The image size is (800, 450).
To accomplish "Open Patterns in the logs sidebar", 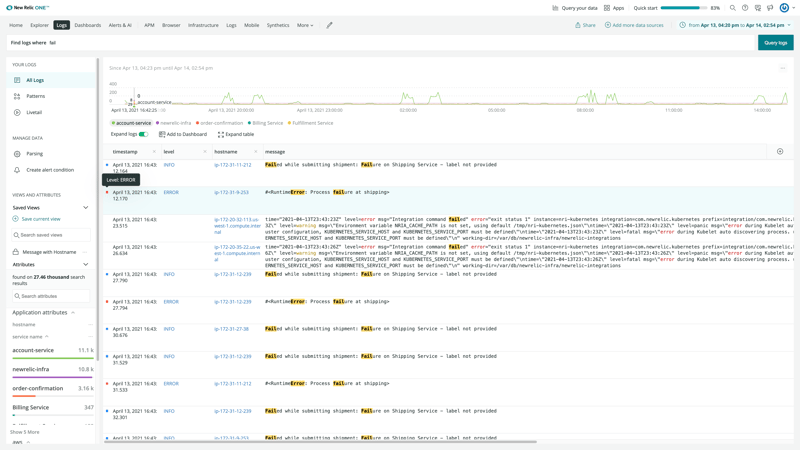I will click(x=35, y=96).
